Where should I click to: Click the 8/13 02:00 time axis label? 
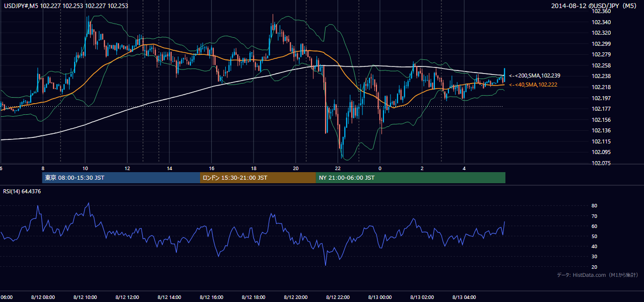[x=422, y=297]
